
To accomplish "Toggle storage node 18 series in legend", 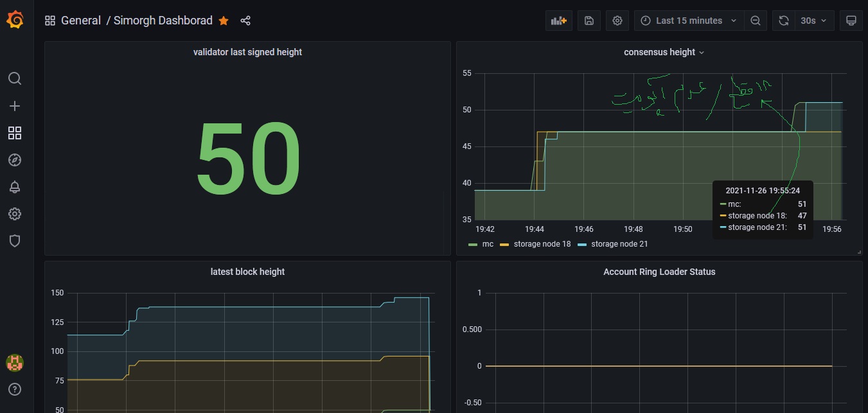I will tap(542, 244).
